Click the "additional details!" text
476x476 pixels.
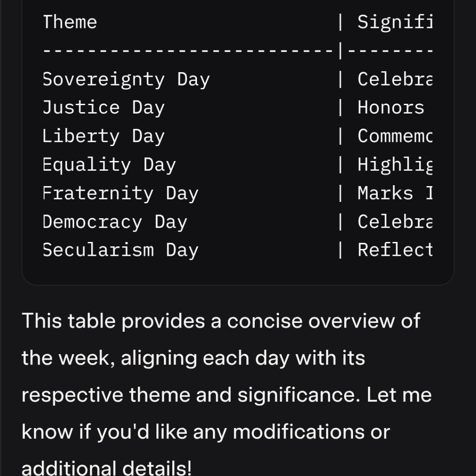tap(107, 467)
